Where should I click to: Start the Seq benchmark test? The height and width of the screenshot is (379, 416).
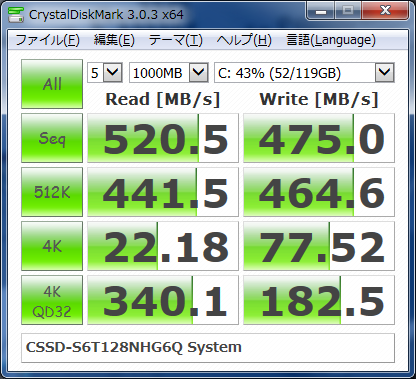coord(52,138)
